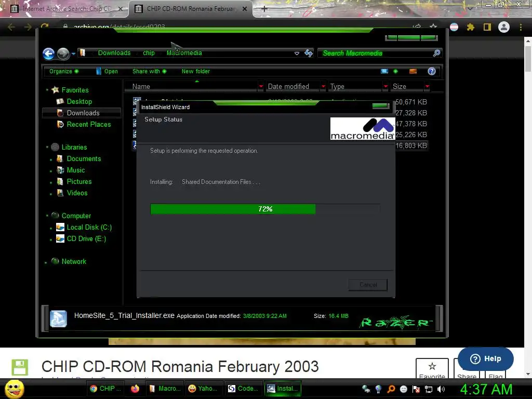Image resolution: width=532 pixels, height=399 pixels.
Task: Select Recent Places in navigation pane
Action: pos(88,125)
